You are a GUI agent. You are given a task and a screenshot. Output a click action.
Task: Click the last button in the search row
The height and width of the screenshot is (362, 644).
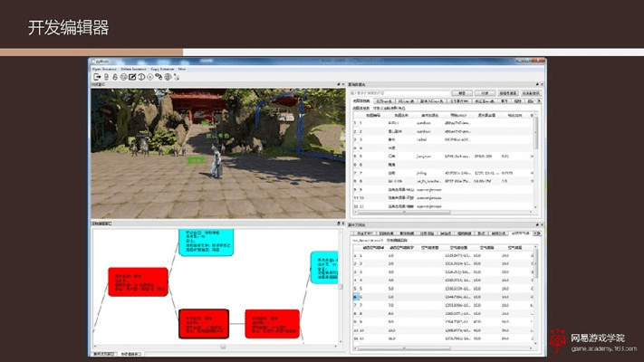(531, 93)
